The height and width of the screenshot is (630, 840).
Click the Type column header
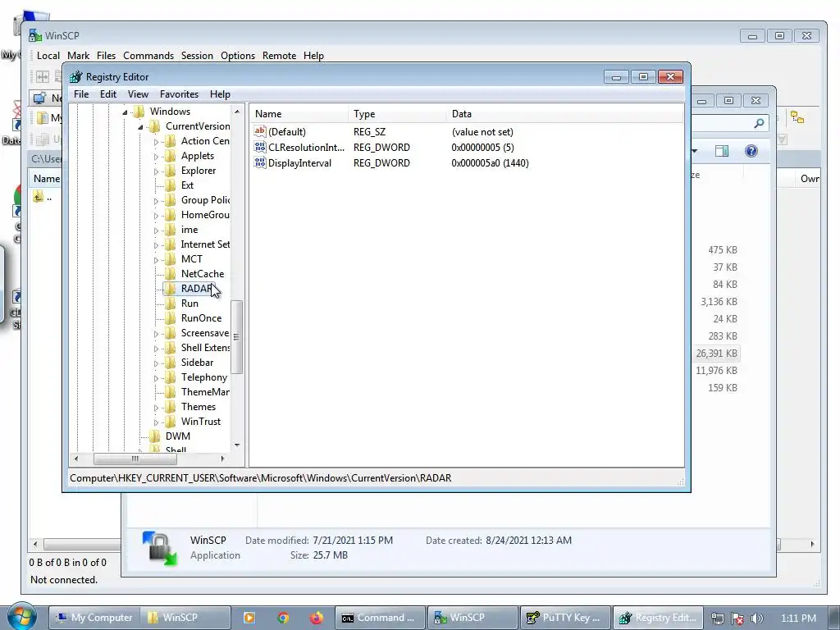397,114
